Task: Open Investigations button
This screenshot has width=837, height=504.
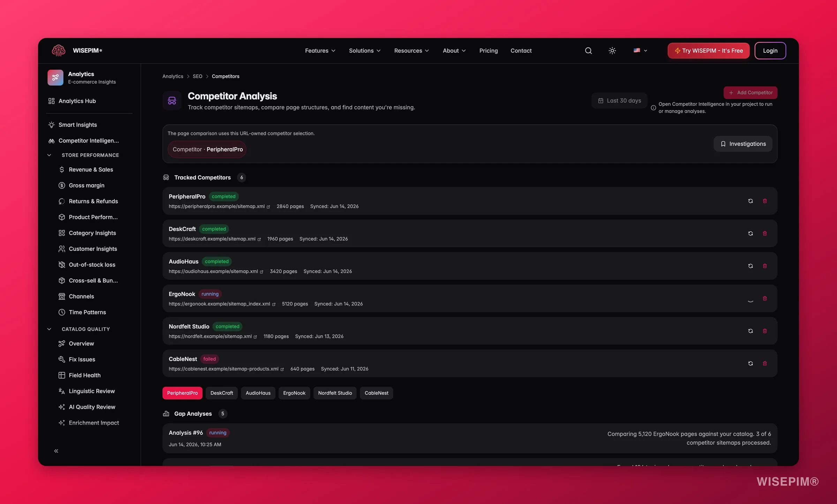Action: pos(743,144)
